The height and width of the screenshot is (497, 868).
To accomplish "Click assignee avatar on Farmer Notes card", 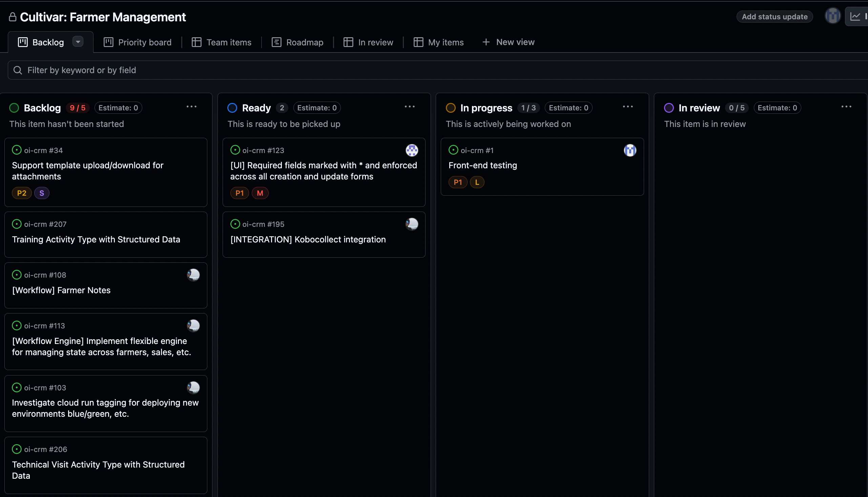I will click(193, 275).
